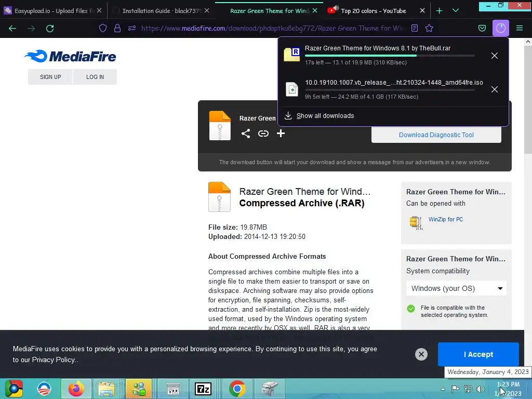Click the Action Center flag icon

click(x=455, y=389)
